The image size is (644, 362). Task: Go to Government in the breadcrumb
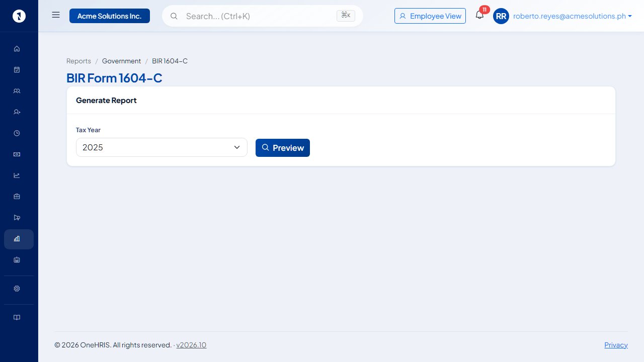point(121,61)
